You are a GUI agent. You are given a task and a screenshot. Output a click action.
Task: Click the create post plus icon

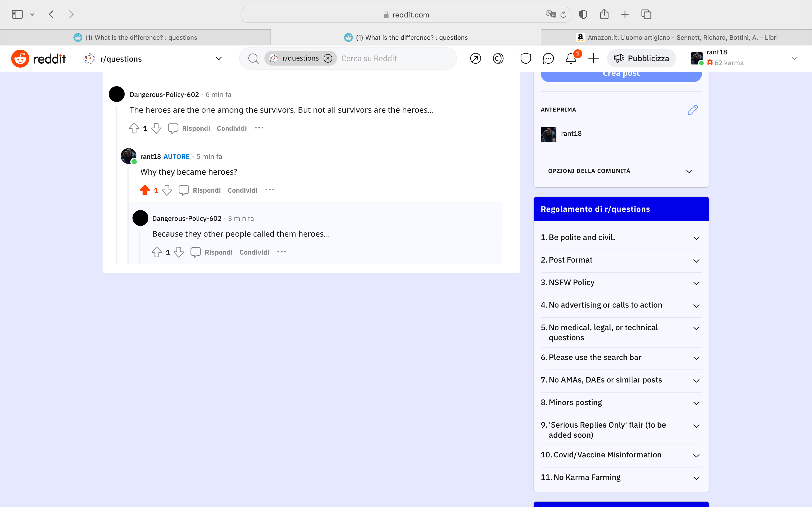(593, 59)
